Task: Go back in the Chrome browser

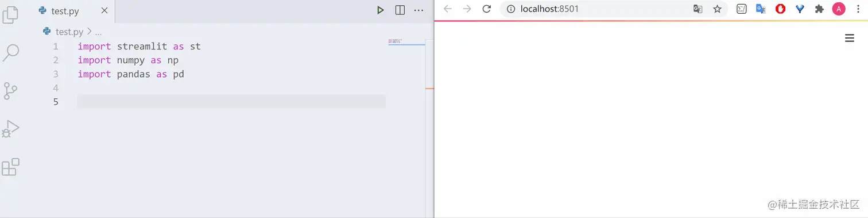Action: (x=448, y=9)
